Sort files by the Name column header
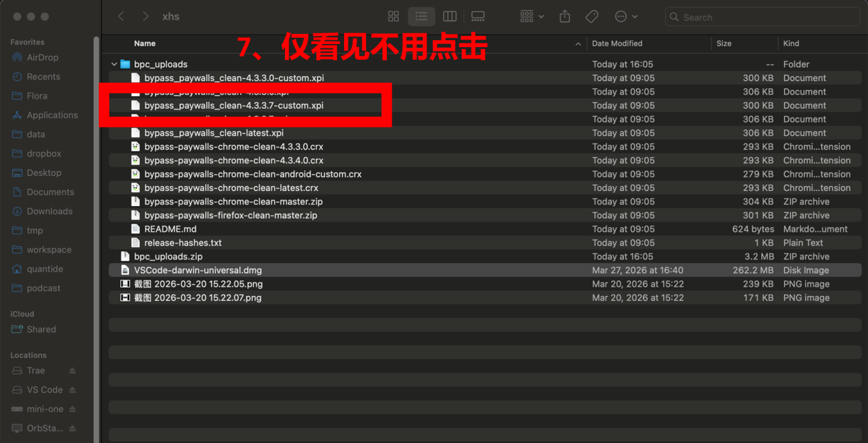Viewport: 868px width, 443px height. (x=145, y=43)
